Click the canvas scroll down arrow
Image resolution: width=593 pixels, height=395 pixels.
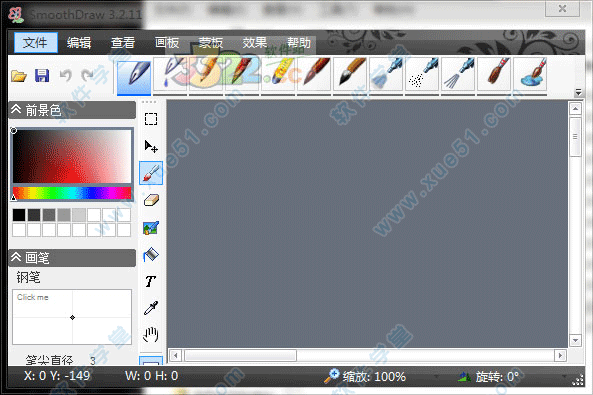(x=575, y=340)
